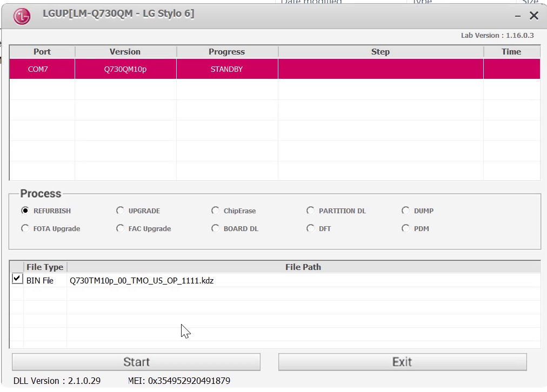Select PARTITION DL mode

[311, 210]
